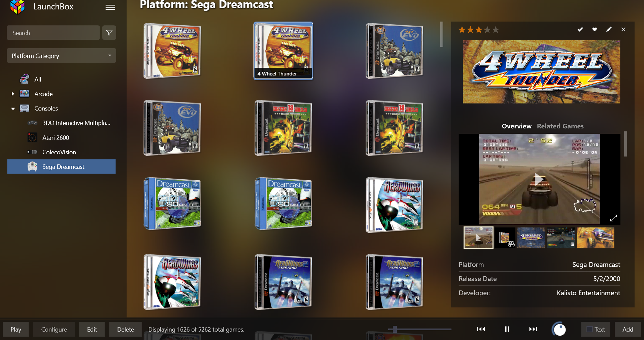Switch to Related Games tab
Viewport: 644px width, 340px height.
click(x=560, y=126)
